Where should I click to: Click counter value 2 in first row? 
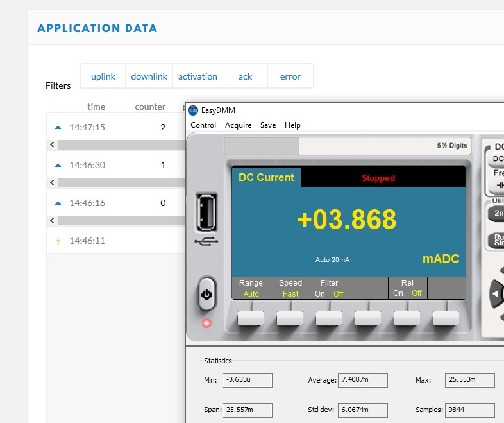coord(163,127)
